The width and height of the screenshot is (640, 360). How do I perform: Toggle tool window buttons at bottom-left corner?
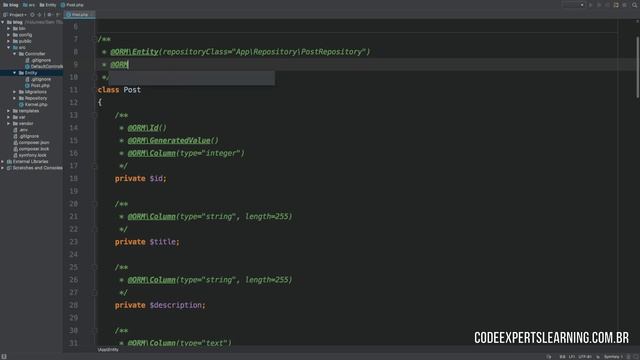[x=4, y=356]
